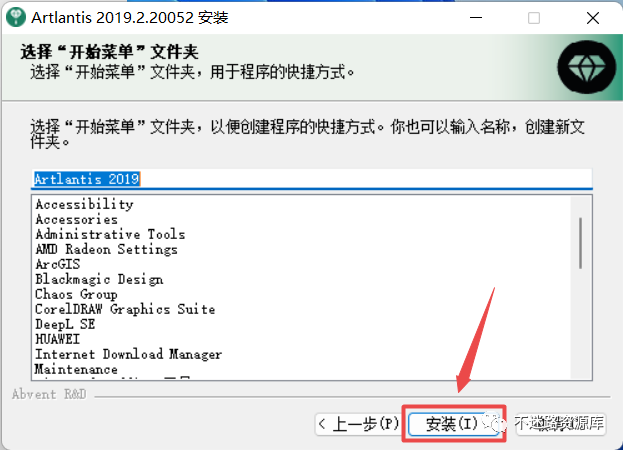Select the Accessibility folder

[x=84, y=204]
